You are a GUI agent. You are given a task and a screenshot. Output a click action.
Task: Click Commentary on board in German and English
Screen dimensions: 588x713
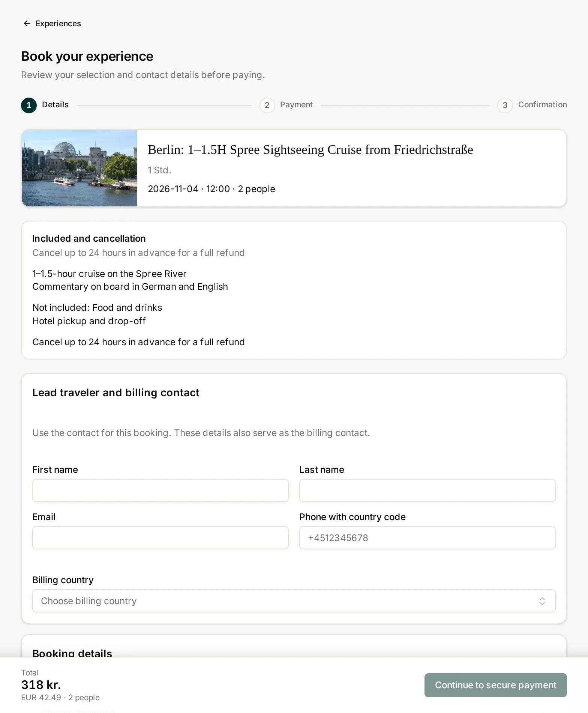130,287
